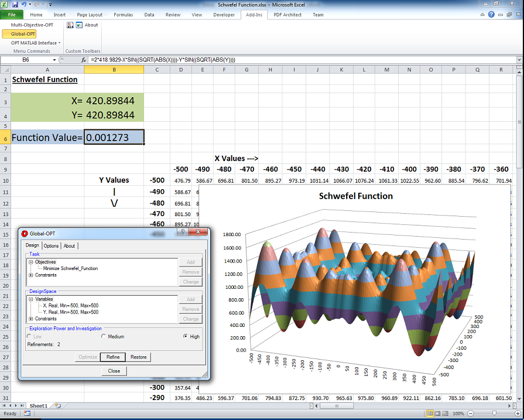Click the 100% zoom level
Viewport: 524px width, 420px height.
[x=458, y=414]
